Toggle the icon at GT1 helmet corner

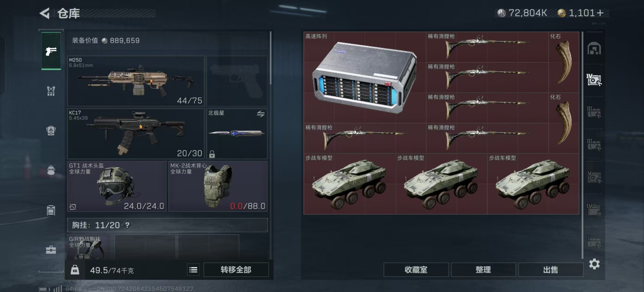pos(73,207)
